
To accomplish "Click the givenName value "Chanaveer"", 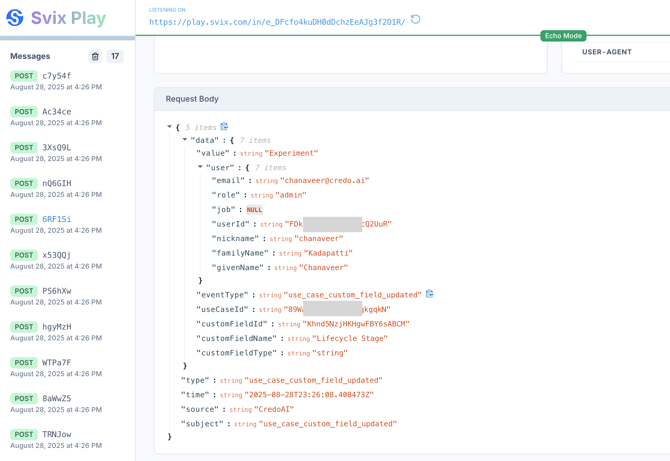I will [323, 267].
